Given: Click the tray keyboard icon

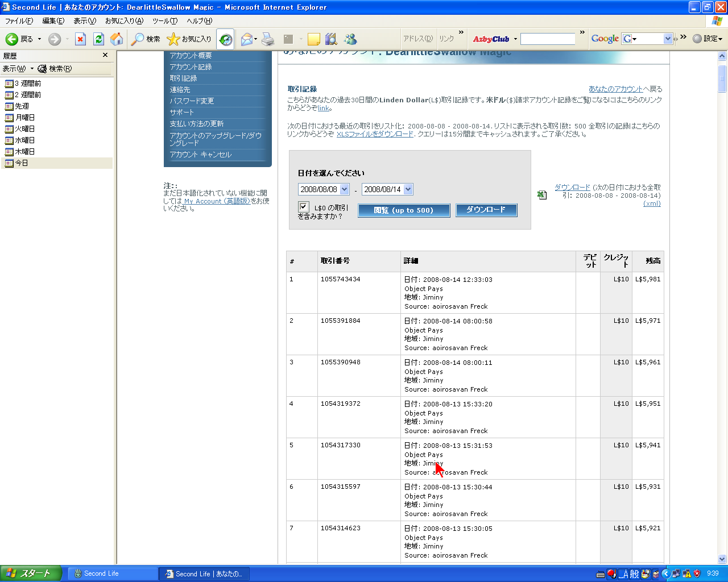Looking at the screenshot, I should click(x=601, y=574).
